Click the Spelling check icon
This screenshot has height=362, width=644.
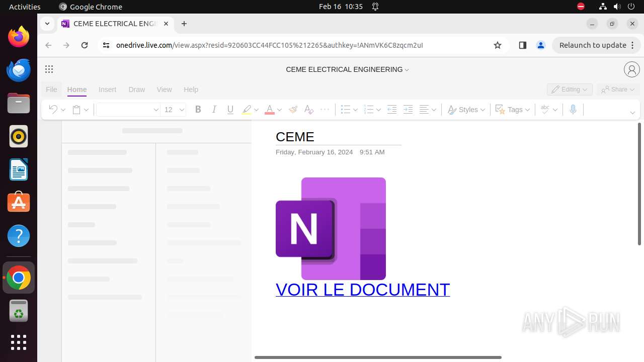(544, 110)
